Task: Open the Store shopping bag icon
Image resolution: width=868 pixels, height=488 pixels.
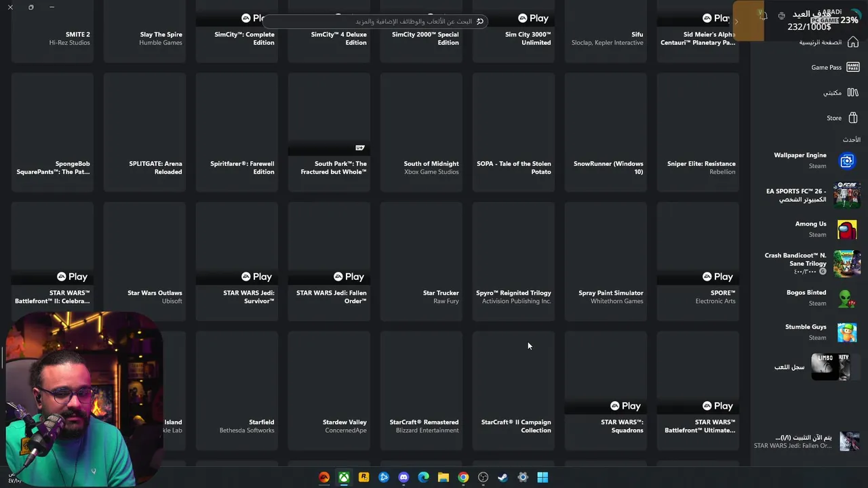Action: point(853,118)
